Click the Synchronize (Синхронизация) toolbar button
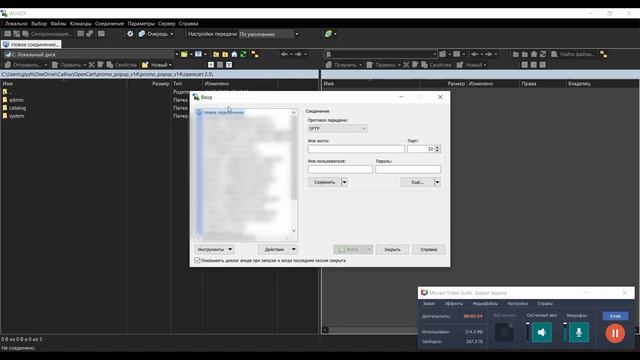 [x=47, y=34]
